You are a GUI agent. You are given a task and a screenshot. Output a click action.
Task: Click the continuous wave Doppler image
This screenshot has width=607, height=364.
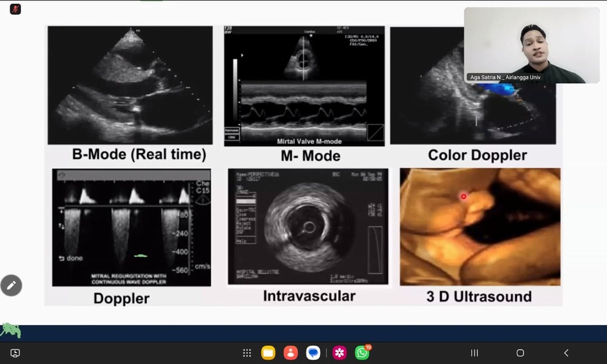[x=131, y=227]
